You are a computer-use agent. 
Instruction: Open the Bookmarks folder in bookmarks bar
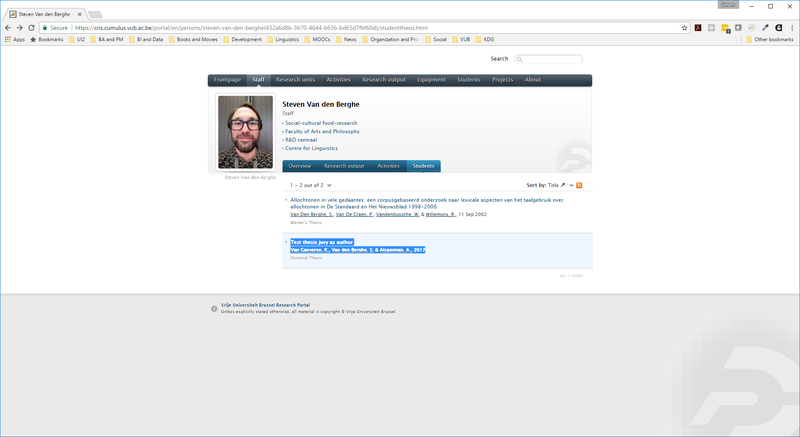point(46,39)
